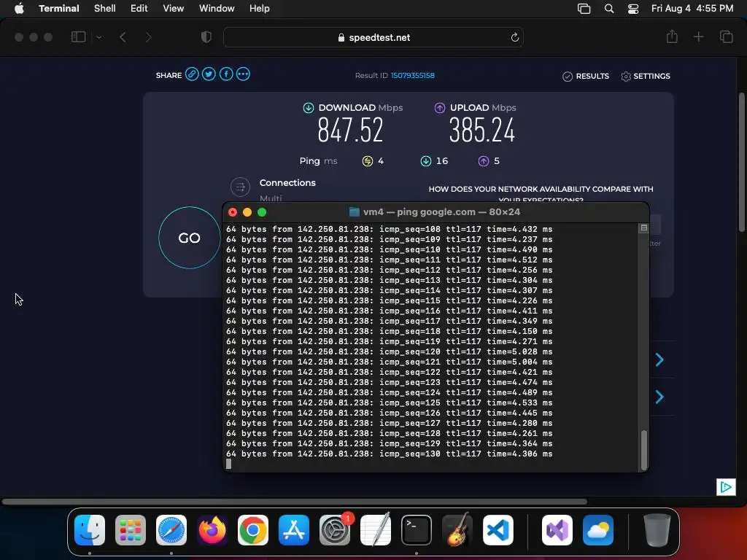This screenshot has height=560, width=747.
Task: Click the speedtest.net address bar
Action: [373, 37]
